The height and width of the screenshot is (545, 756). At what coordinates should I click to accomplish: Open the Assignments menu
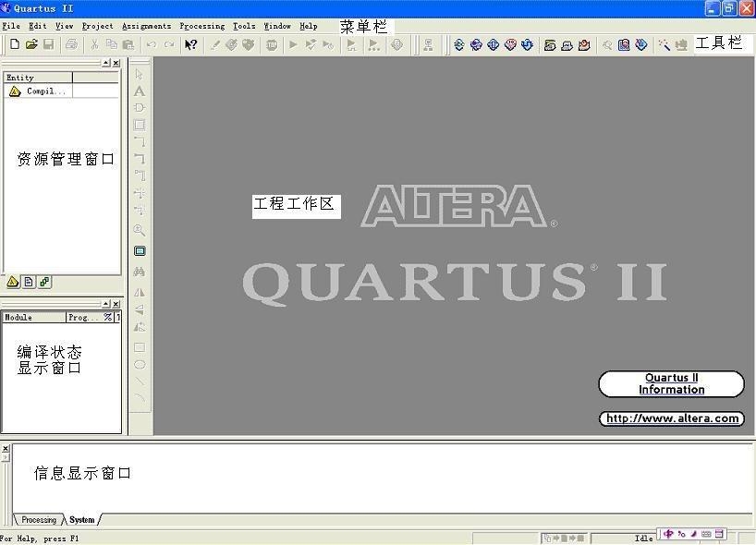coord(146,26)
